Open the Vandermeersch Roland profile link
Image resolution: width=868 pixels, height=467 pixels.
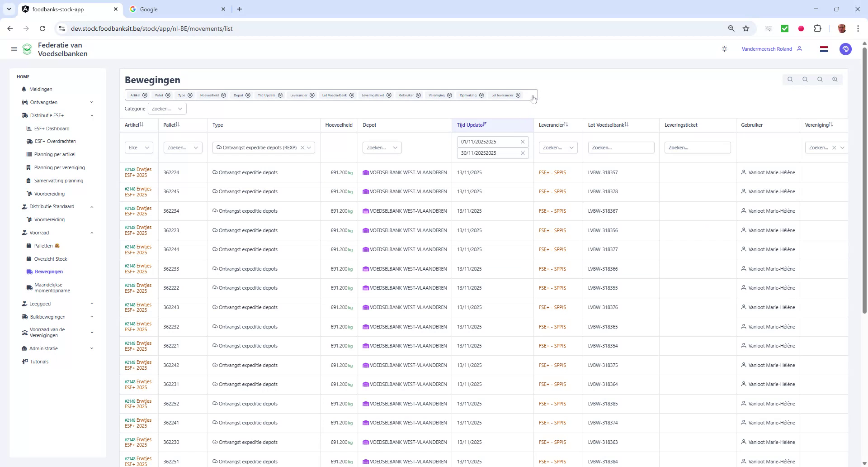(766, 49)
